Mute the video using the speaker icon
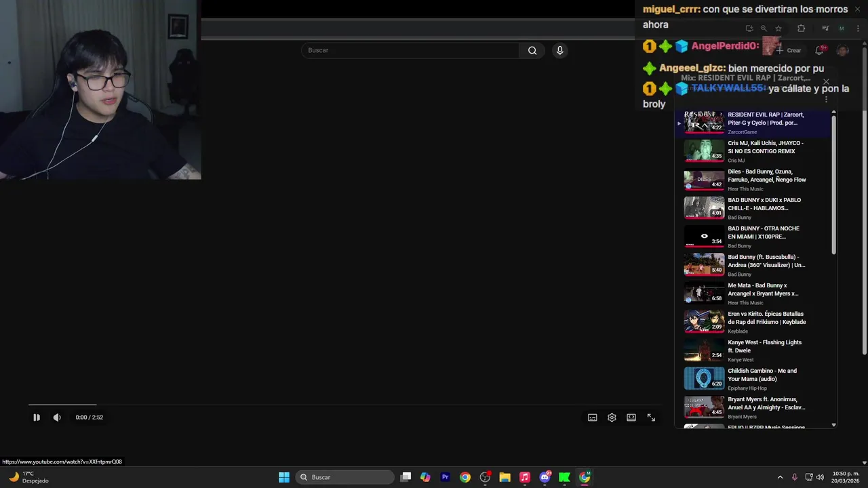Image resolution: width=868 pixels, height=488 pixels. [57, 418]
